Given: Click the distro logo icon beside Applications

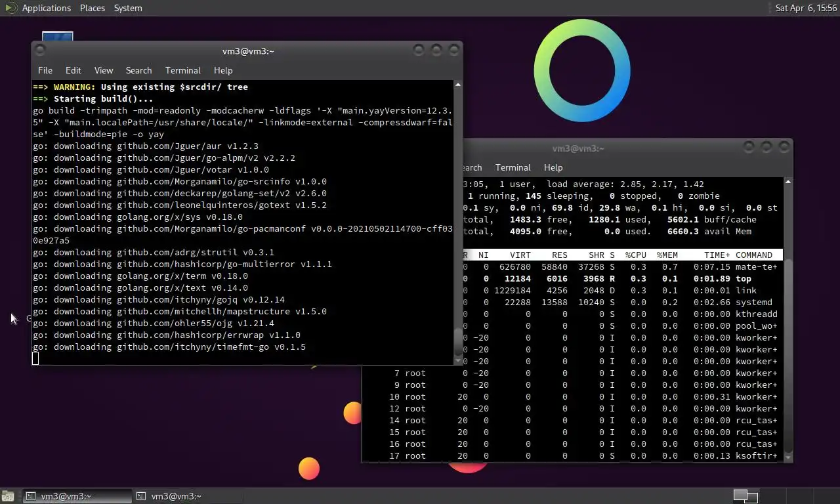Looking at the screenshot, I should pos(10,8).
